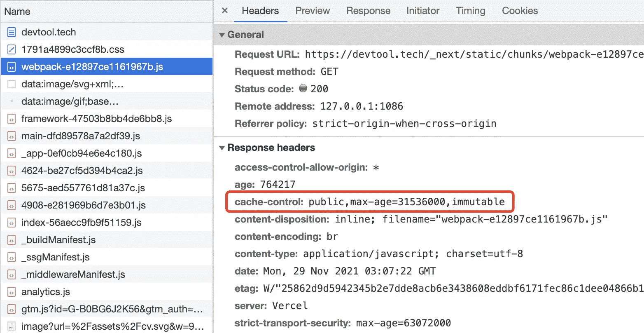644x333 pixels.
Task: Select the _buildManifest.js request
Action: click(58, 240)
